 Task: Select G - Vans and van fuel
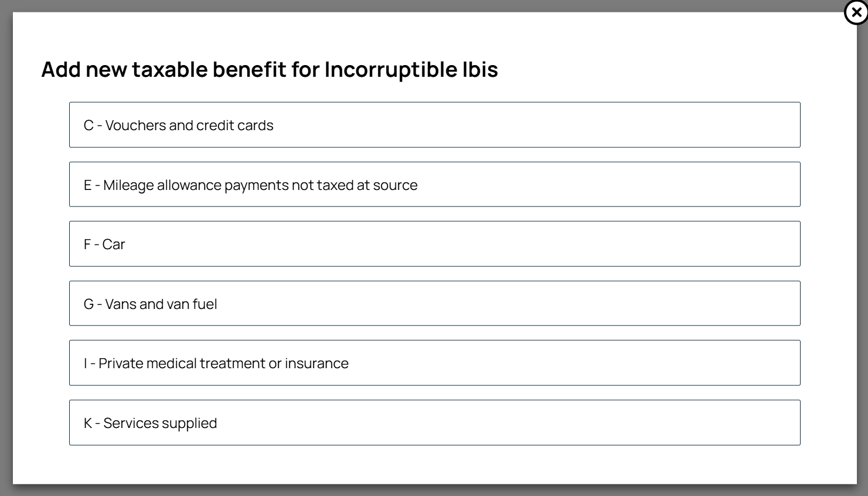(x=434, y=304)
